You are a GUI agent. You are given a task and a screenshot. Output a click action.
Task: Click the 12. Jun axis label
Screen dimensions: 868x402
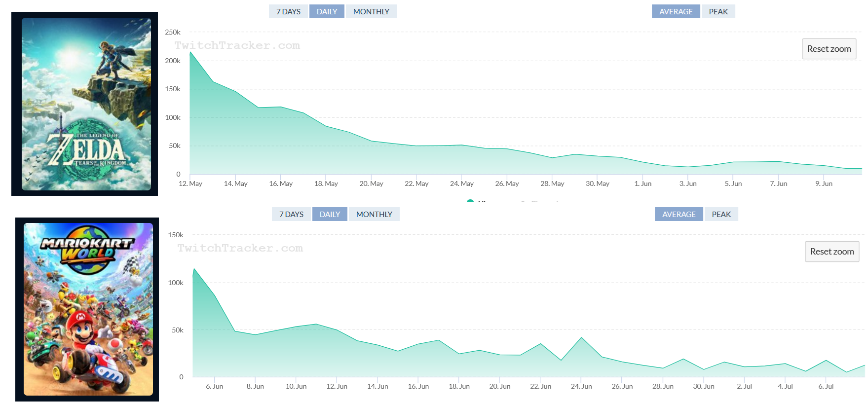[x=337, y=386]
